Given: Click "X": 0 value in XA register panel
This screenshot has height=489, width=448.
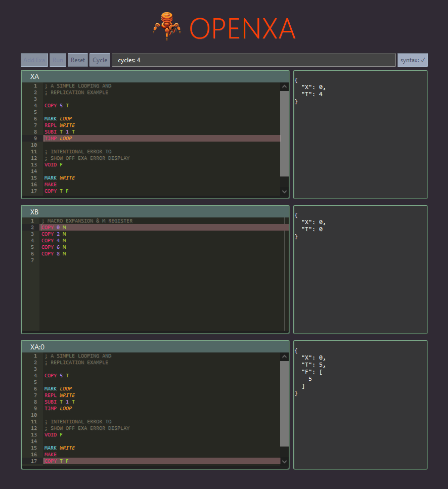Looking at the screenshot, I should point(313,87).
